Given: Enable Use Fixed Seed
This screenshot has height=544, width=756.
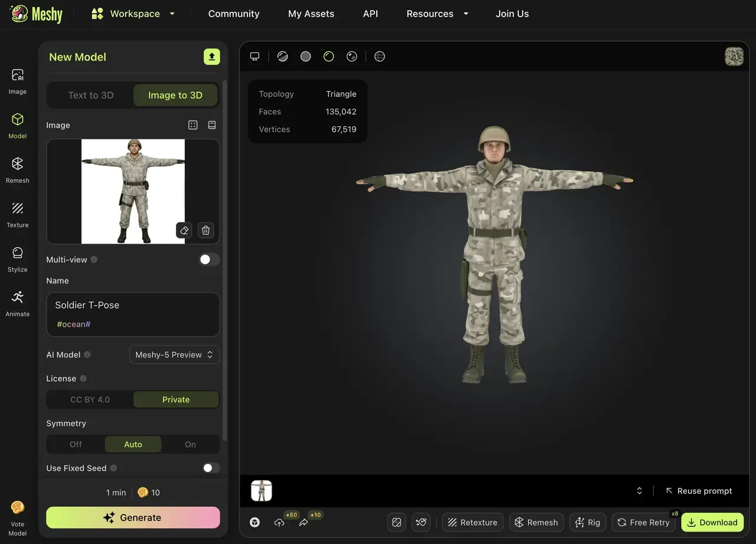Looking at the screenshot, I should point(210,467).
